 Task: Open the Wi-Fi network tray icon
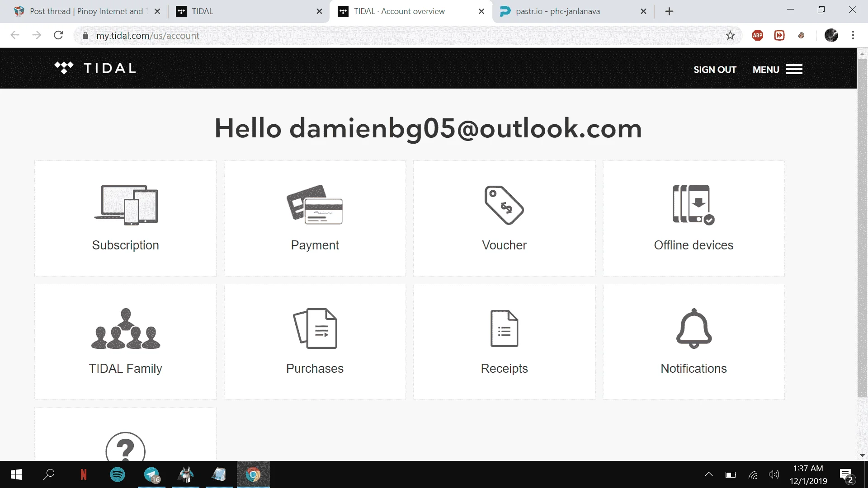click(x=753, y=474)
